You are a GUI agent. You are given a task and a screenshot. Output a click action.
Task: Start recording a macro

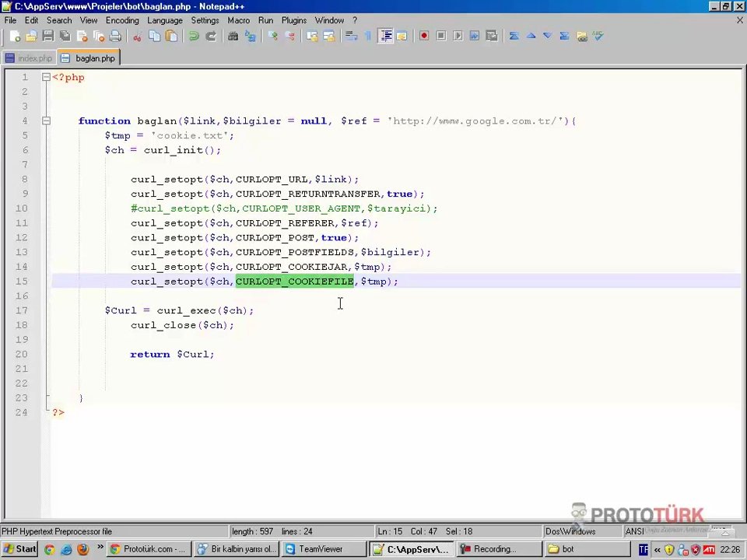tap(424, 37)
